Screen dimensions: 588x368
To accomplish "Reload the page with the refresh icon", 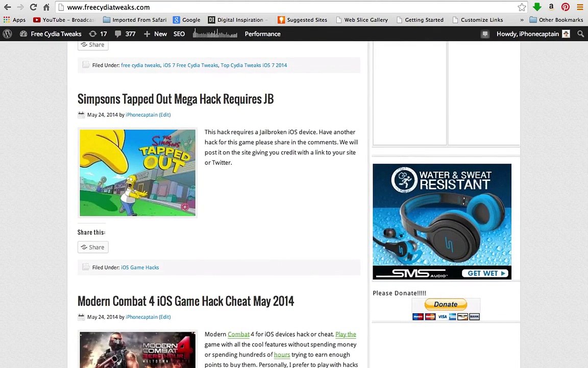I will 33,7.
